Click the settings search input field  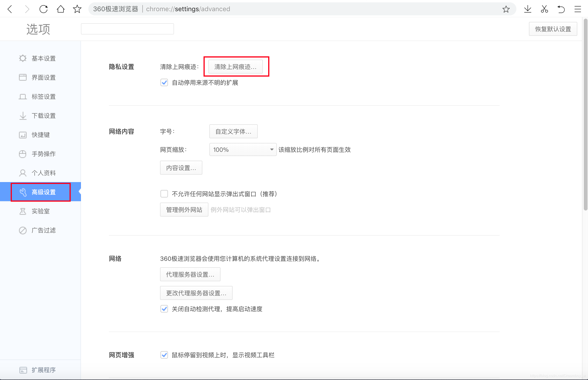point(127,29)
